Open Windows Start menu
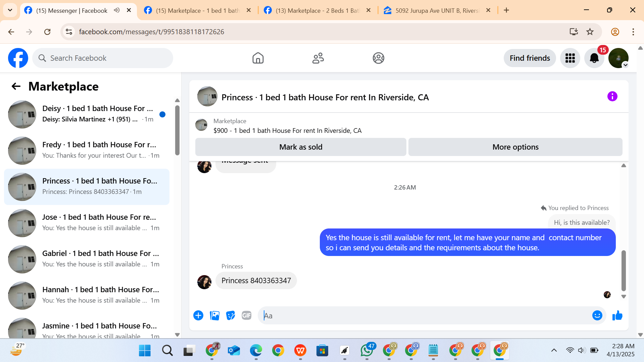This screenshot has width=644, height=362. [145, 351]
